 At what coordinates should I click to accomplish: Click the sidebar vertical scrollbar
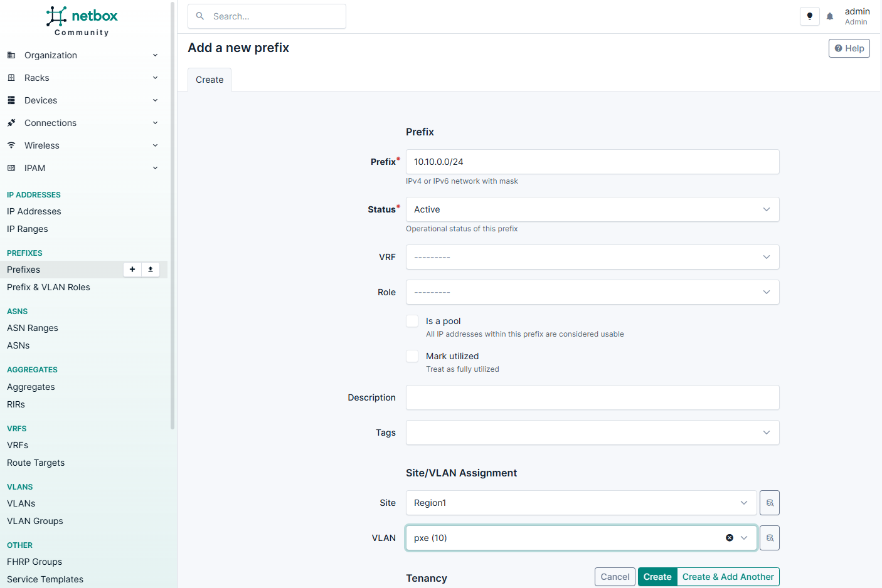(173, 213)
